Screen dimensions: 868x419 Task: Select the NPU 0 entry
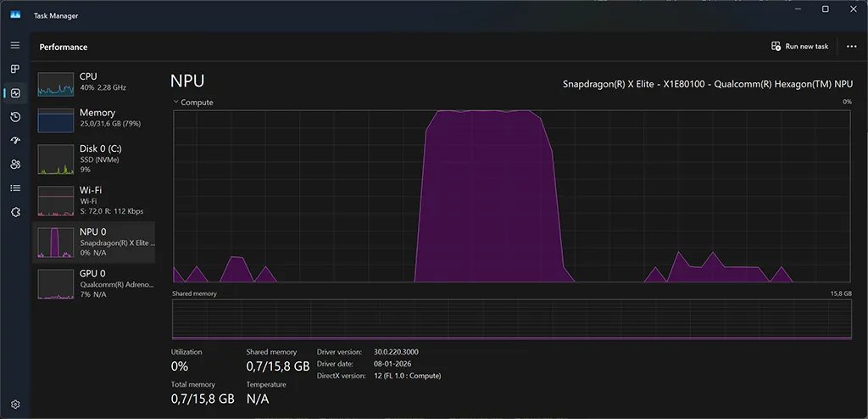coord(93,243)
